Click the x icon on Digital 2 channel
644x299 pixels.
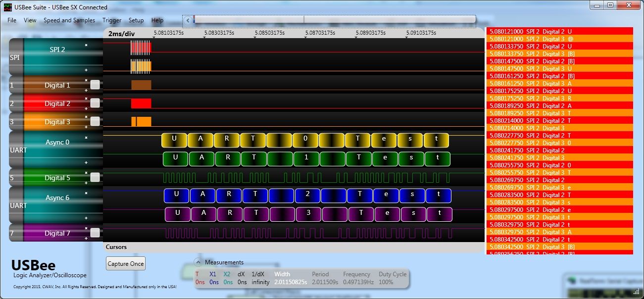[x=86, y=99]
